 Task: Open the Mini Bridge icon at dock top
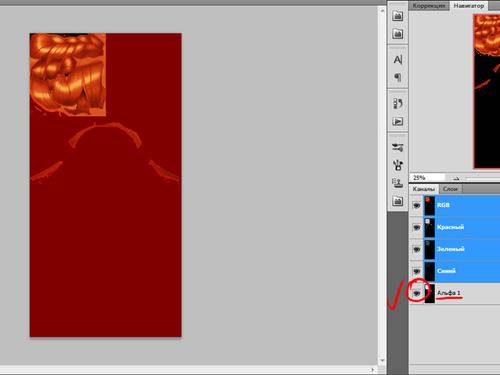pyautogui.click(x=398, y=16)
